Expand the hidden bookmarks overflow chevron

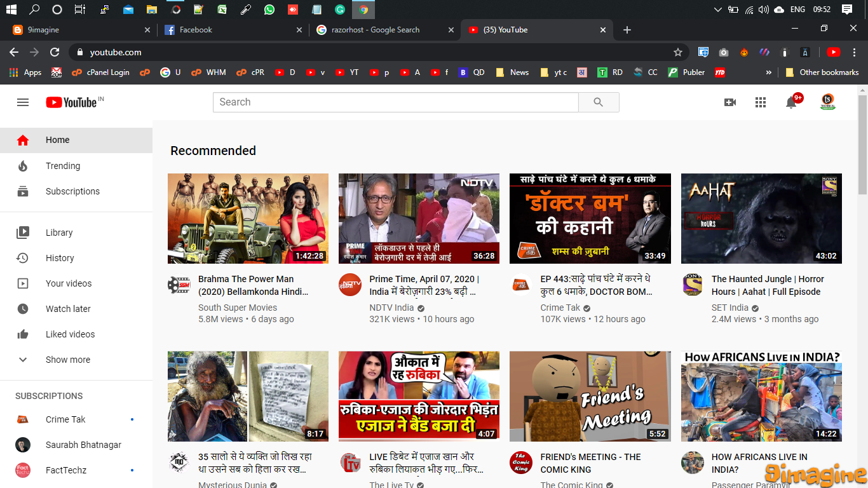point(769,72)
